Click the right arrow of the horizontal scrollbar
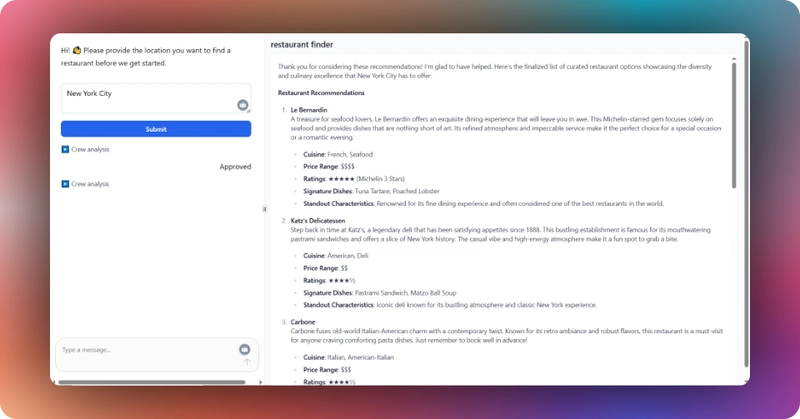Viewport: 800px width, 419px height. click(260, 382)
